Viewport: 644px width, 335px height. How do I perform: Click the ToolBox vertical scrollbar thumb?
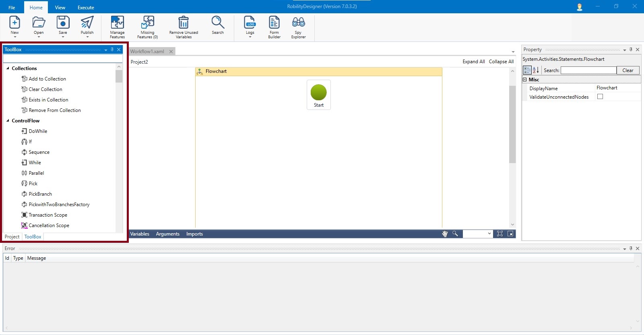119,77
